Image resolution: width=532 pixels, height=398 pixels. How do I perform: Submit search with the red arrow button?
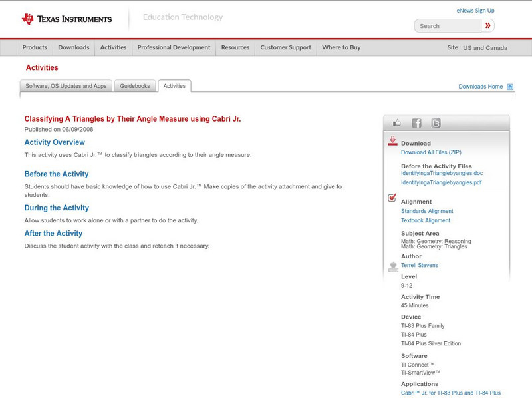click(x=488, y=25)
